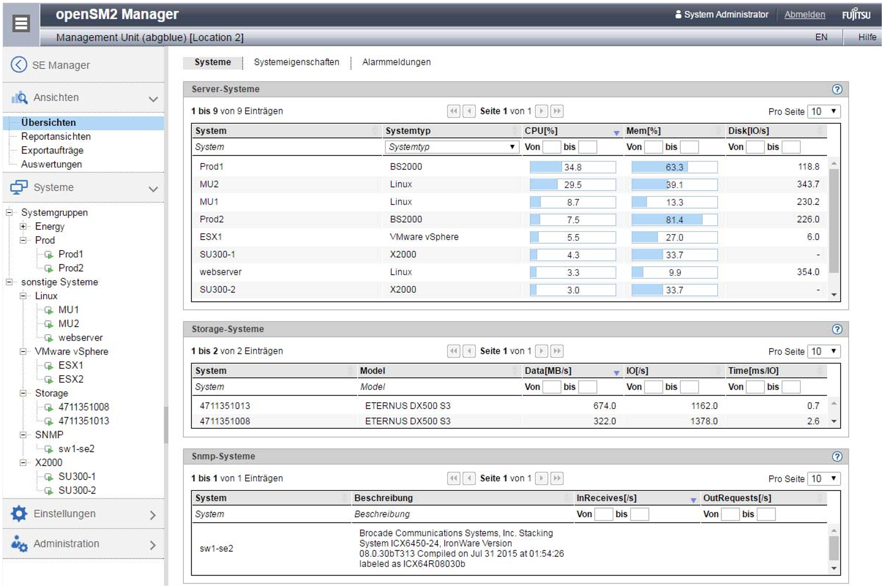Screen dimensions: 884x588
Task: Collapse the Prod system group
Action: pyautogui.click(x=23, y=240)
